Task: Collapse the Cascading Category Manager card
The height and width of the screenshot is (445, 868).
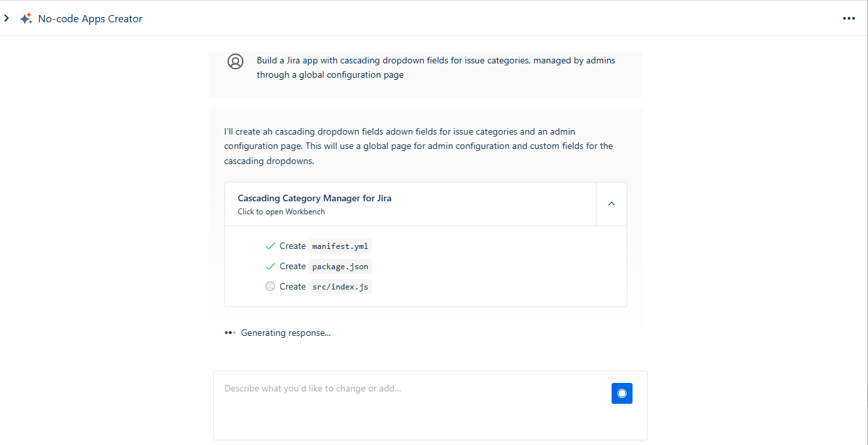Action: (612, 204)
